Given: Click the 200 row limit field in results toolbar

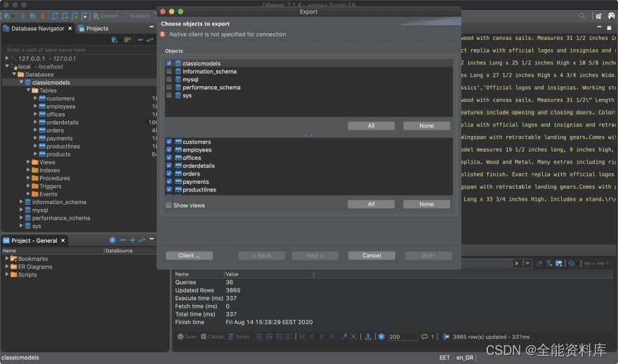Looking at the screenshot, I should pos(402,337).
